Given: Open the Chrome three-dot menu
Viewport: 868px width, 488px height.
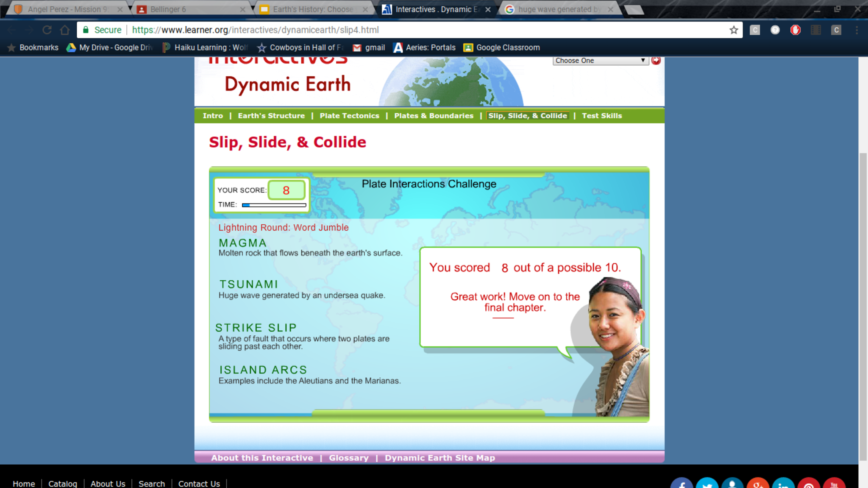Looking at the screenshot, I should [857, 30].
